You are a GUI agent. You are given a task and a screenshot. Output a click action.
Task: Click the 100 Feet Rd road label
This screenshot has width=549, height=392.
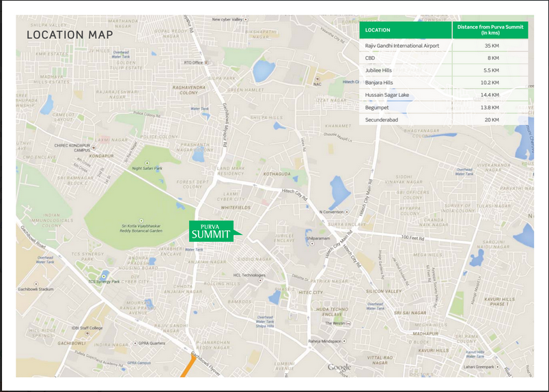point(413,238)
